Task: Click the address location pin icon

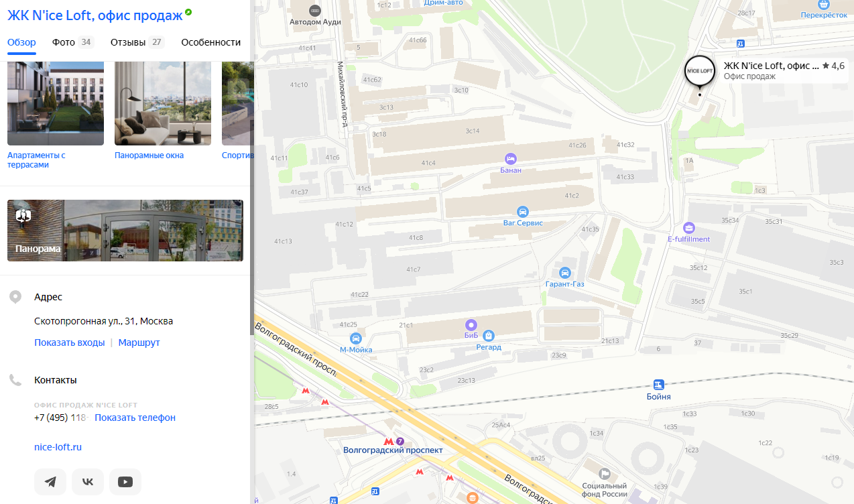Action: 15,297
